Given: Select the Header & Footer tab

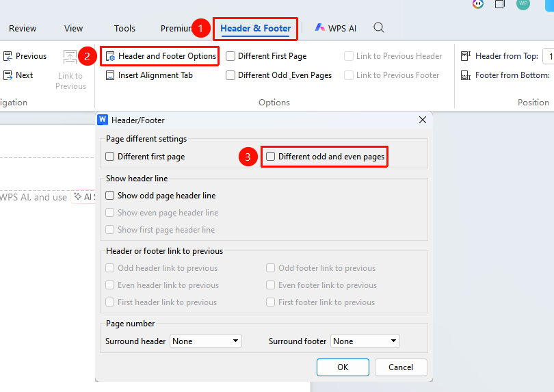Looking at the screenshot, I should click(x=255, y=28).
